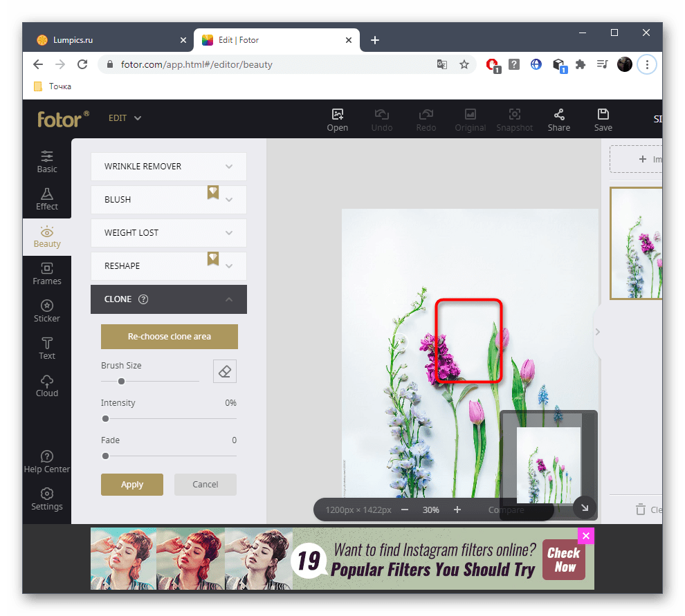
Task: Collapse the right side panel arrow
Action: [x=598, y=332]
